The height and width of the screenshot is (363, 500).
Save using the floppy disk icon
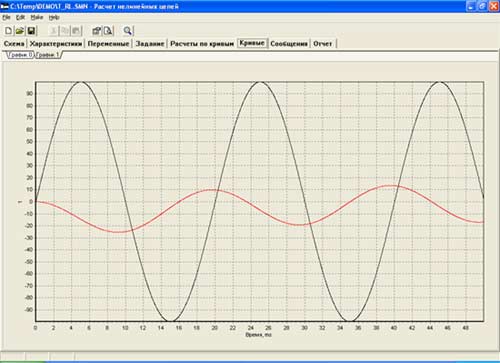31,31
